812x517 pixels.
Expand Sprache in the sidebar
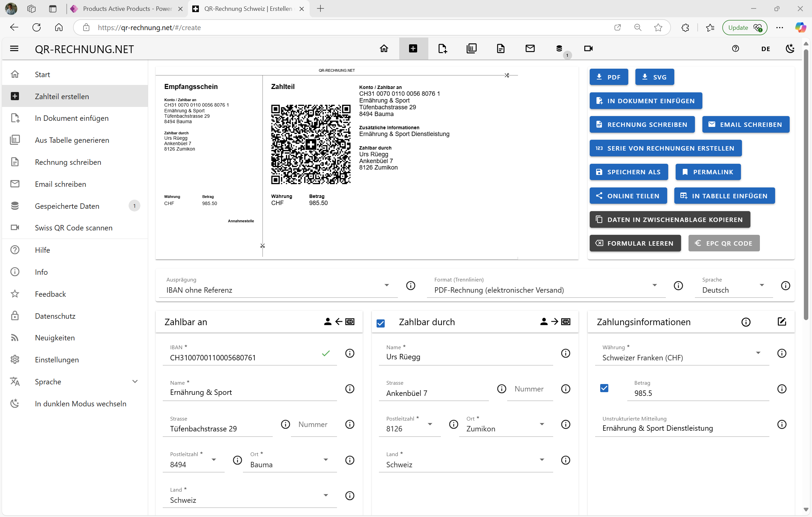point(75,382)
